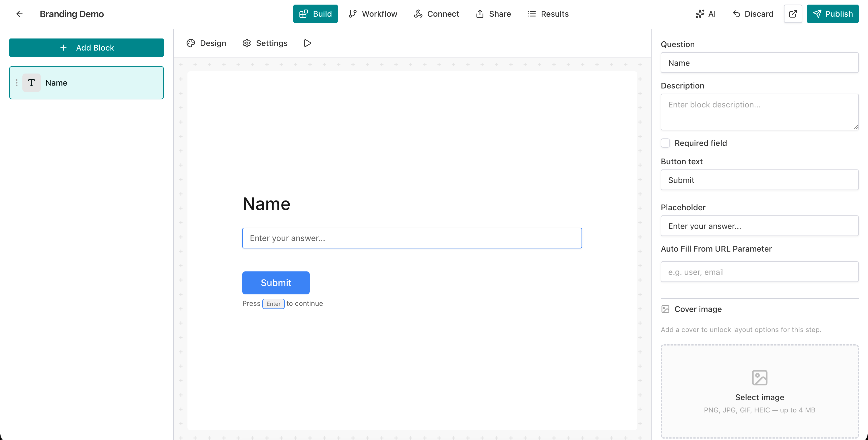
Task: Click the Select image upload area
Action: [759, 391]
